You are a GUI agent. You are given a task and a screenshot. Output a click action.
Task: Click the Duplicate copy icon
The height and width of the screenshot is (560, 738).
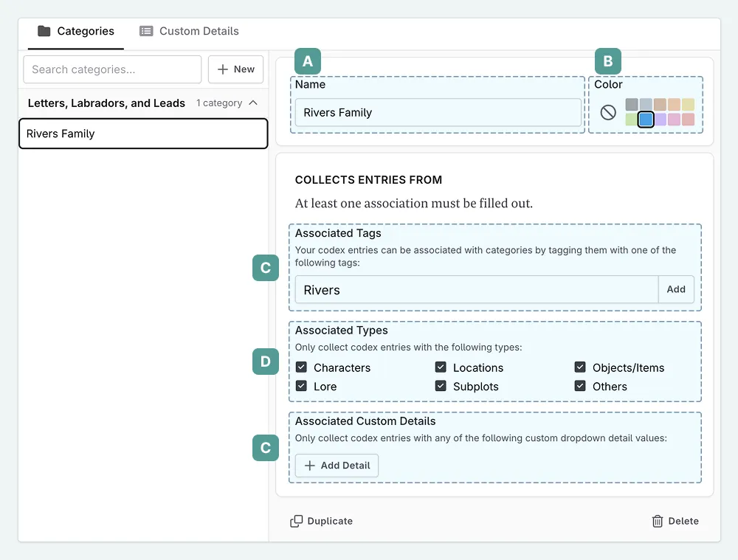coord(297,521)
